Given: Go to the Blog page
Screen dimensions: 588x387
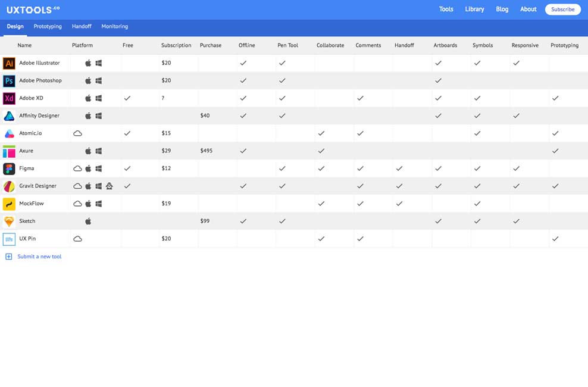Looking at the screenshot, I should (502, 10).
